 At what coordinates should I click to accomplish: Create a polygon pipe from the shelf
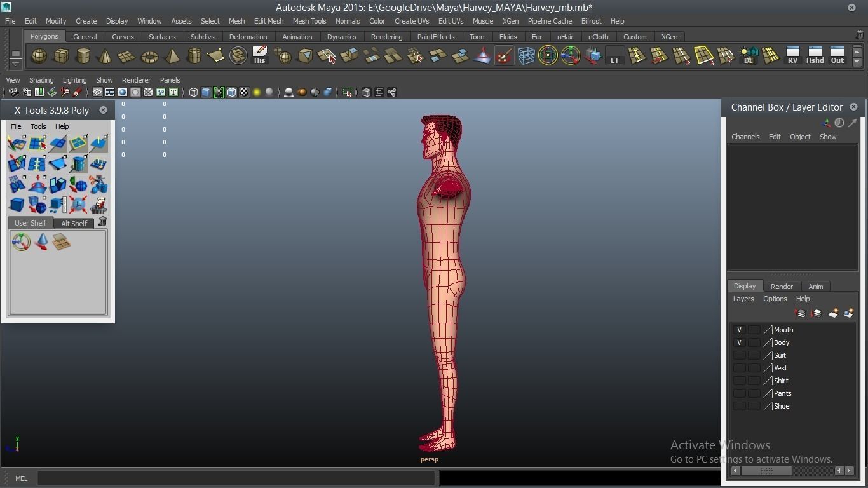coord(194,56)
